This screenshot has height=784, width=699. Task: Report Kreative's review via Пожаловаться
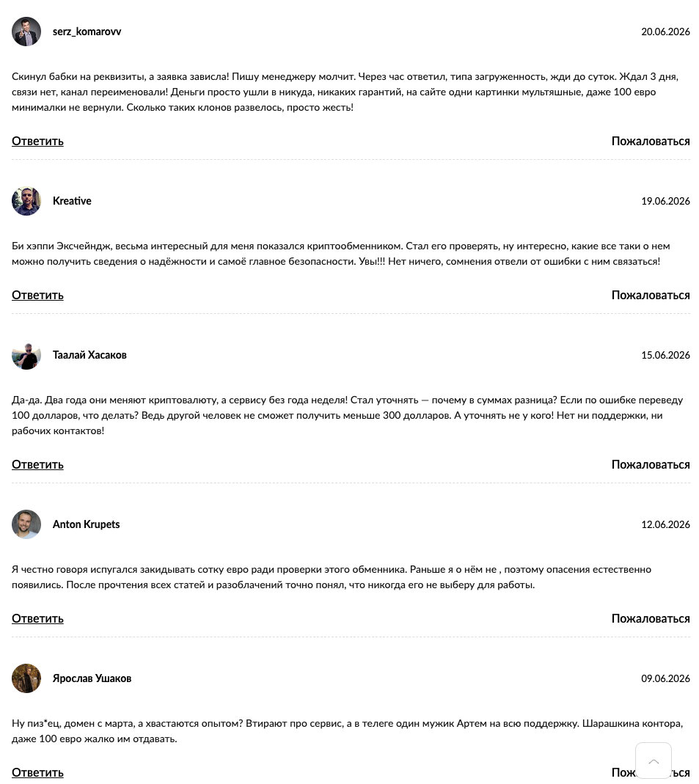(651, 296)
